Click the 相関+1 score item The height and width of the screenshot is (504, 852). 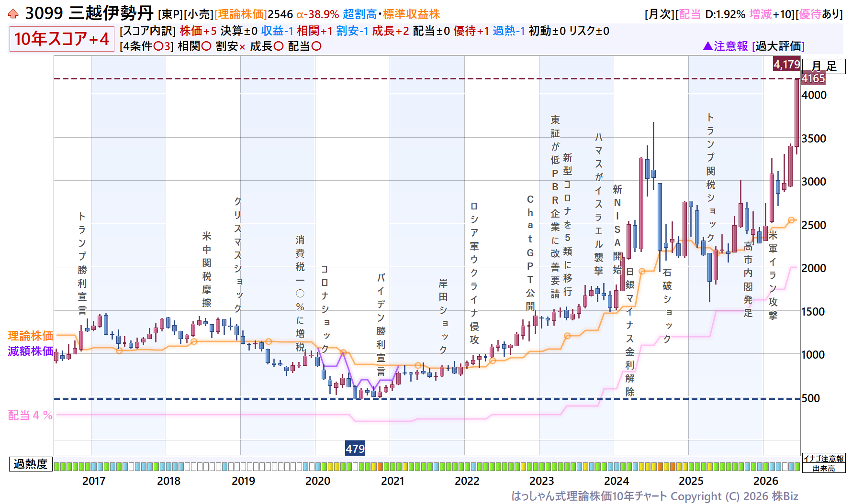314,31
